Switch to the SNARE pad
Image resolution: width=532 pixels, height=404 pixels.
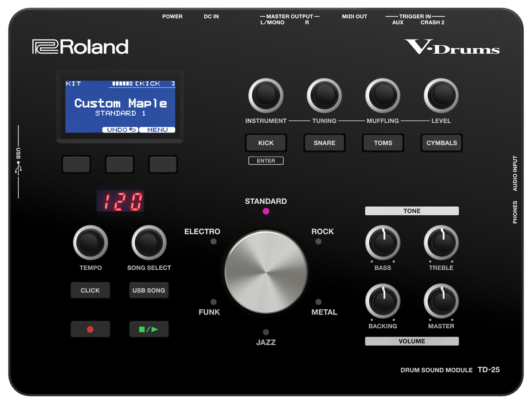(324, 143)
